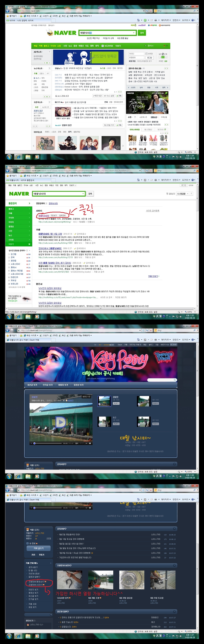The height and width of the screenshot is (644, 204).
Task: Open the 시스템글꼴 font dropdown
Action: click(183, 194)
